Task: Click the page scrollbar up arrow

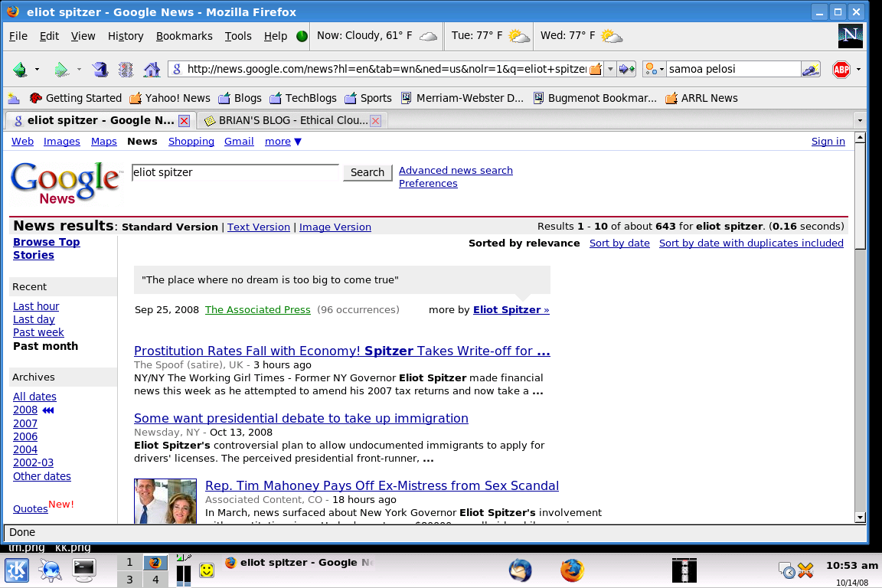Action: pyautogui.click(x=860, y=138)
